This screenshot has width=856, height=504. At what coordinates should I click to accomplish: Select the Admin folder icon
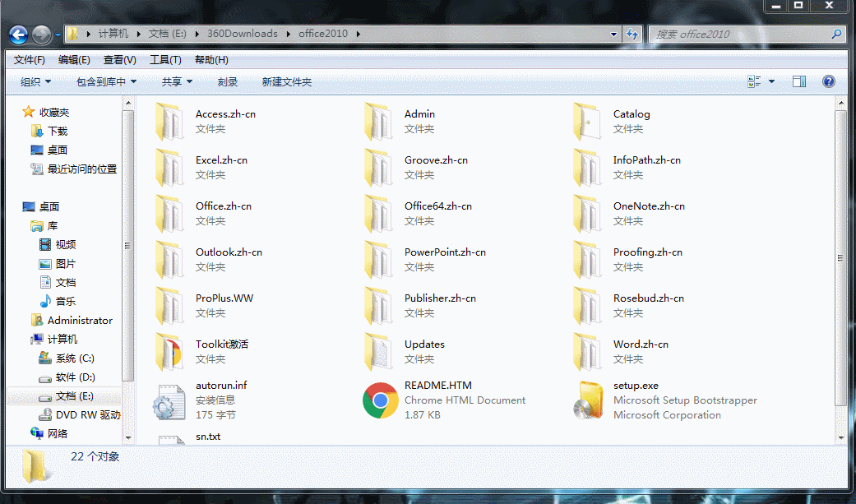tap(378, 122)
